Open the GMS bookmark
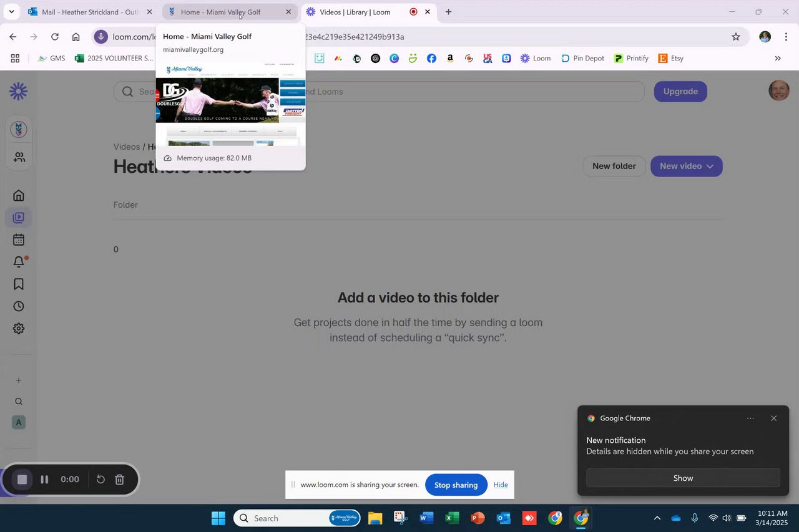Screen dimensions: 799x532 point(51,58)
